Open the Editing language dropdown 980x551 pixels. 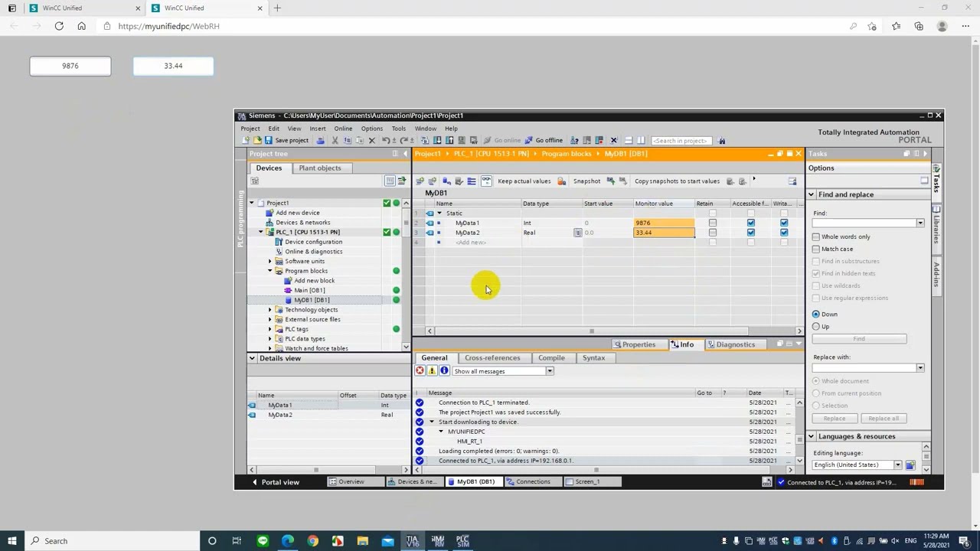click(x=897, y=465)
